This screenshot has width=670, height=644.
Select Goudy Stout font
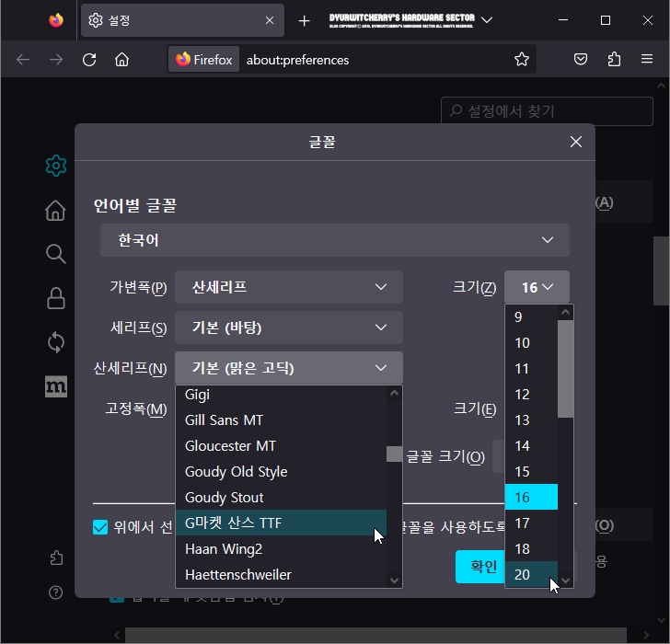click(x=282, y=497)
